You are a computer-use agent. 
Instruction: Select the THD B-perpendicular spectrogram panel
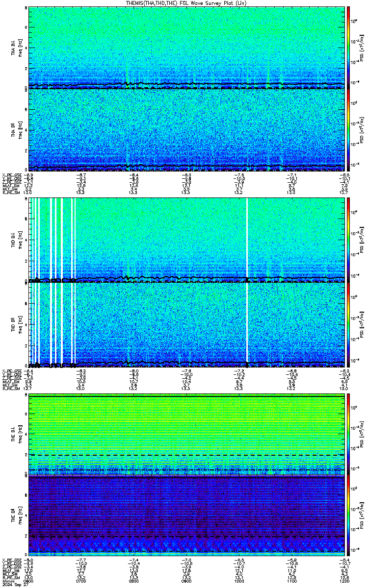coord(187,241)
